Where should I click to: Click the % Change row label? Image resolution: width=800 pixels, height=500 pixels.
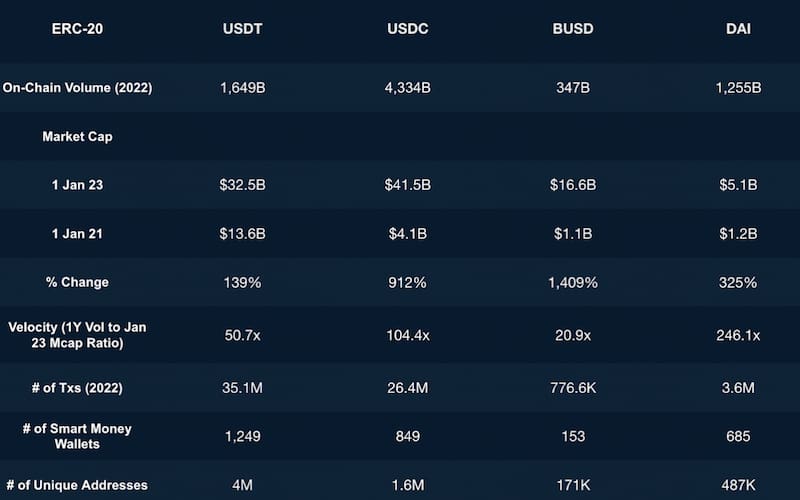tap(77, 282)
